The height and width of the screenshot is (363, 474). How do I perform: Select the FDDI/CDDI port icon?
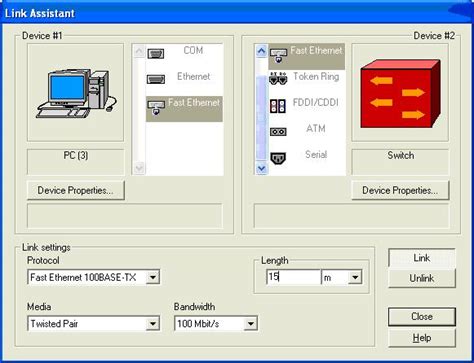278,106
